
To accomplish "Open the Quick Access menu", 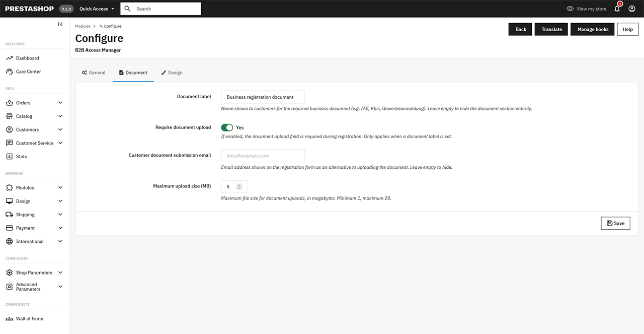I will pos(93,9).
